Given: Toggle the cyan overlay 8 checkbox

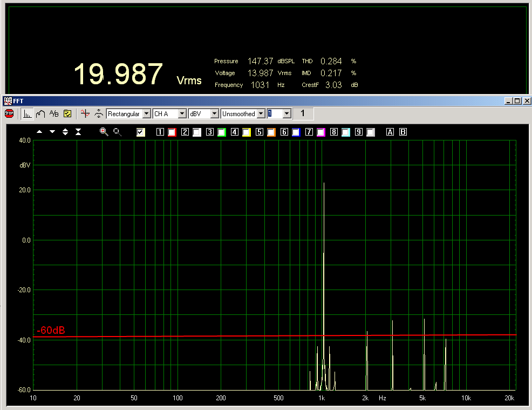Looking at the screenshot, I should click(345, 132).
